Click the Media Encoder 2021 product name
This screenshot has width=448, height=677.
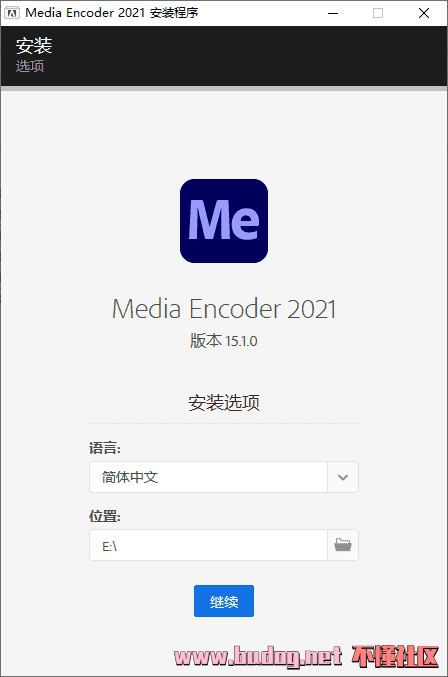pyautogui.click(x=224, y=309)
